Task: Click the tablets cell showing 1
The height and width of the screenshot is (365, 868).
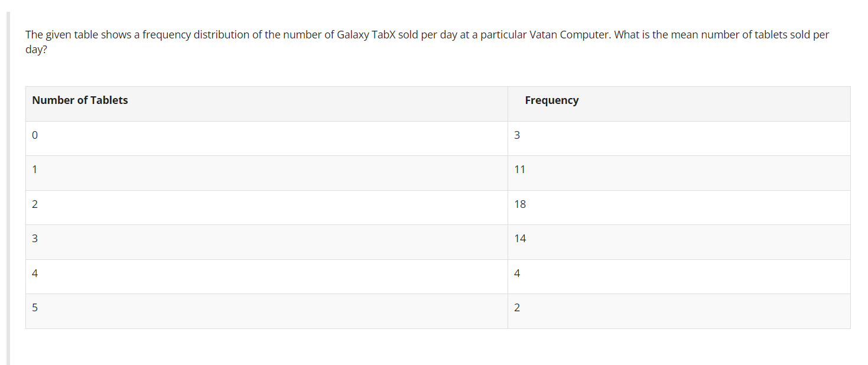Action: [x=266, y=173]
